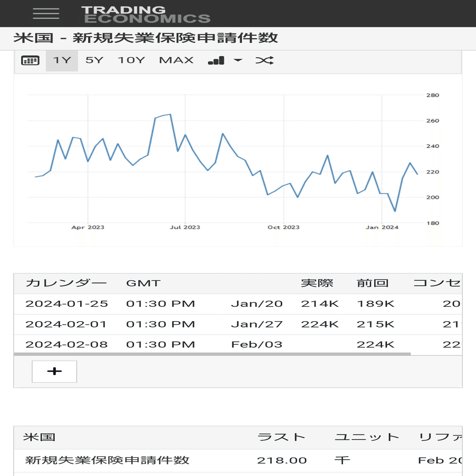Click the 2024-01-25 calendar row

[x=238, y=304]
